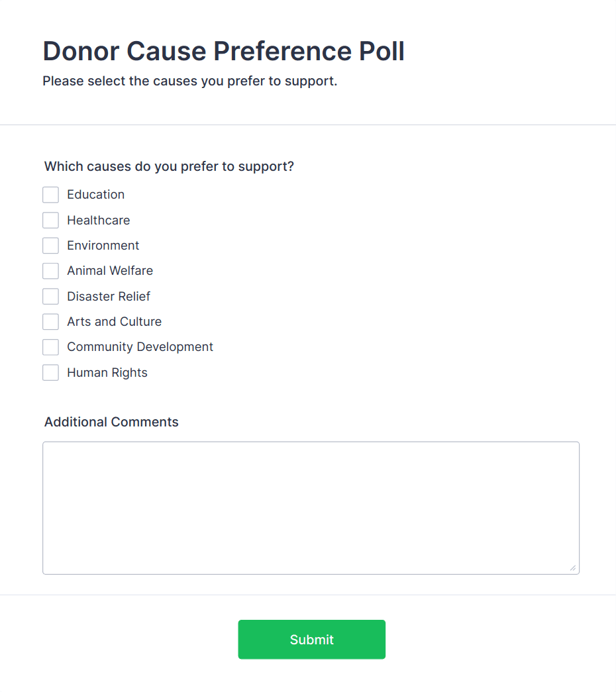Viewport: 616px width, 692px height.
Task: Click the 'Arts and Culture' label text
Action: click(x=114, y=322)
